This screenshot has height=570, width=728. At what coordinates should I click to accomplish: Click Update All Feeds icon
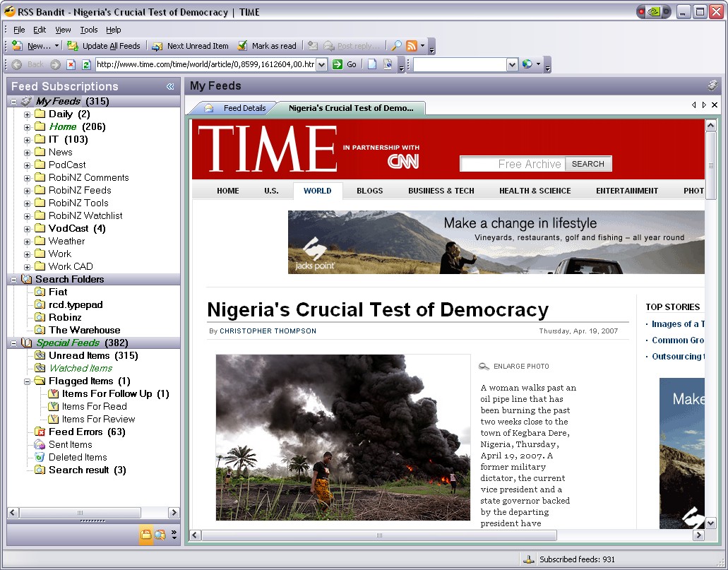coord(73,45)
